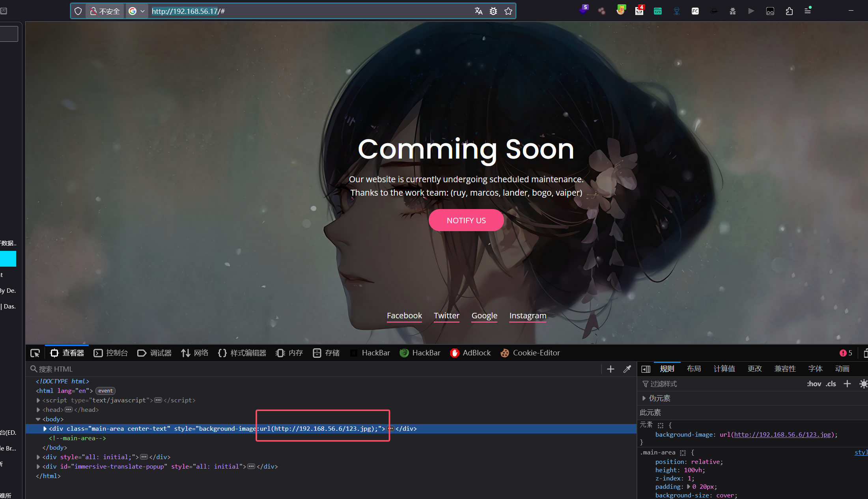
Task: Open the Google link on the page
Action: (x=484, y=316)
